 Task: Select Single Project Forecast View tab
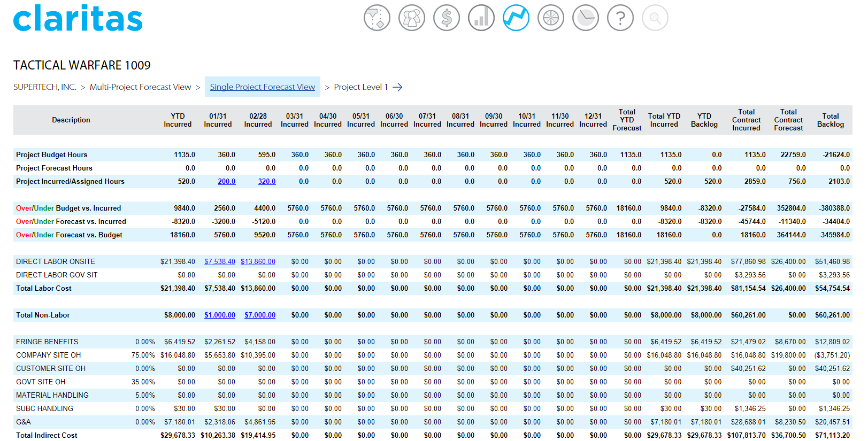263,87
